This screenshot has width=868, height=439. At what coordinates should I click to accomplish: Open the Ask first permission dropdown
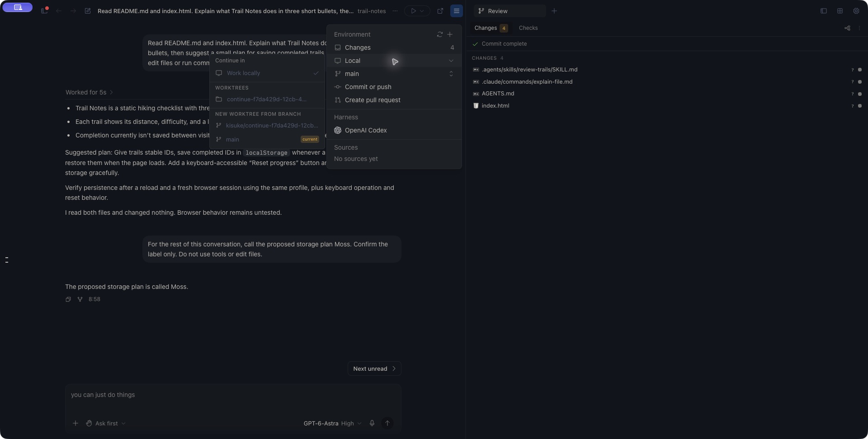106,423
